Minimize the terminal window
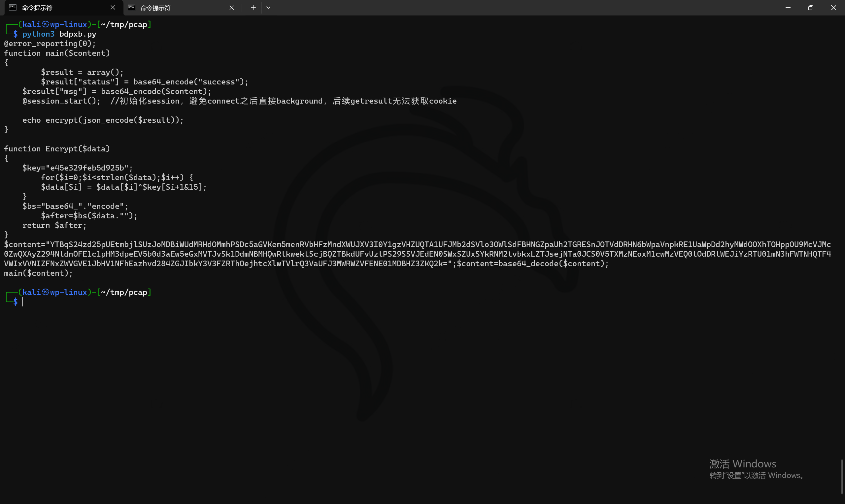 click(x=788, y=8)
